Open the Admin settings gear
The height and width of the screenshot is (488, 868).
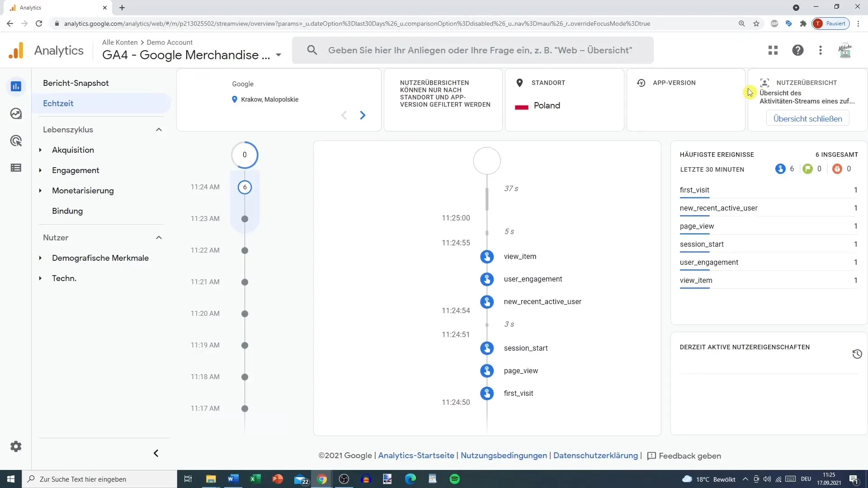[x=16, y=446]
